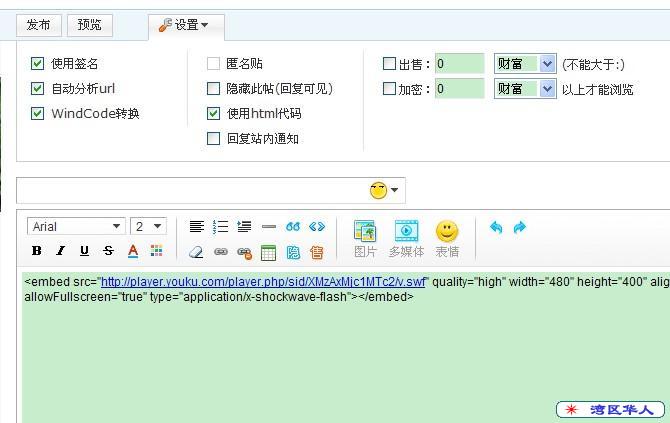670x423 pixels.
Task: Remove link with broken-chain icon
Action: click(244, 253)
